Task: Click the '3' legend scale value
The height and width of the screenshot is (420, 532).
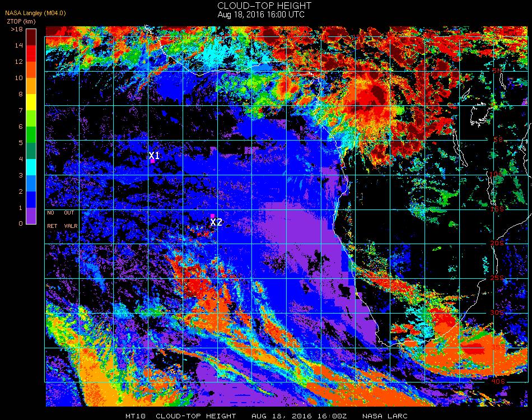Action: (21, 175)
